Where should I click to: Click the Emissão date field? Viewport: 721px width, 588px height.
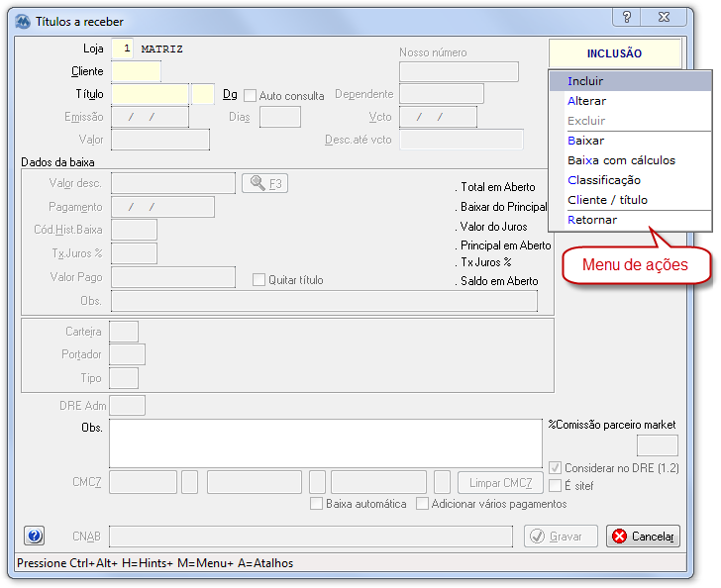(x=150, y=117)
